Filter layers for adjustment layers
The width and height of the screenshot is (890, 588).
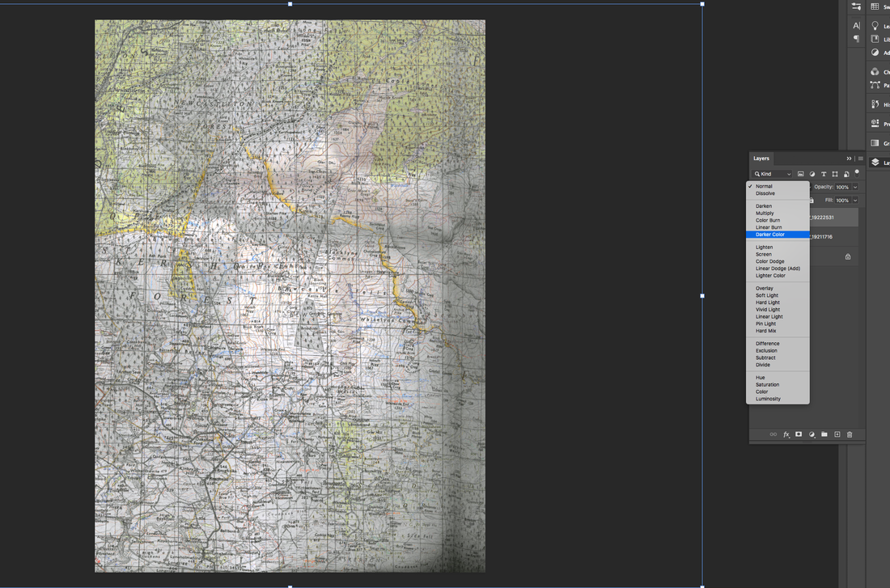pyautogui.click(x=812, y=174)
